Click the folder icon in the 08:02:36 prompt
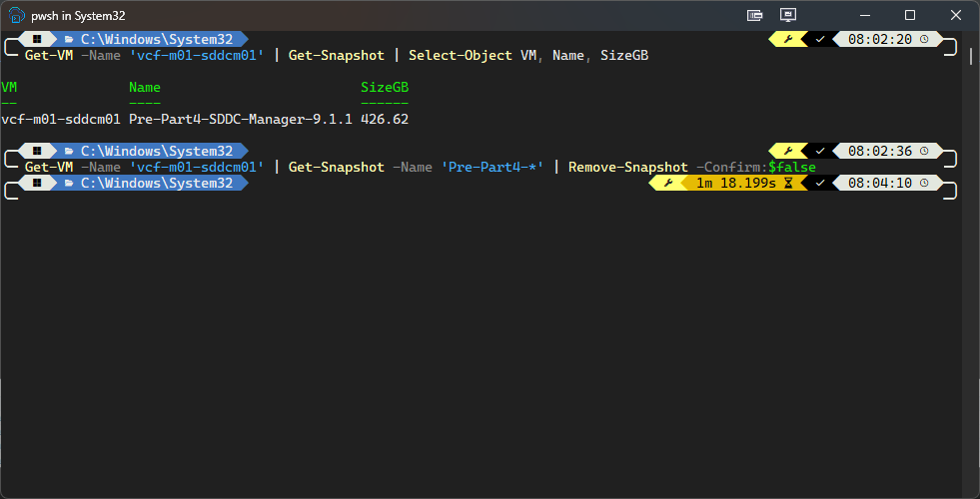This screenshot has height=499, width=980. pos(69,151)
